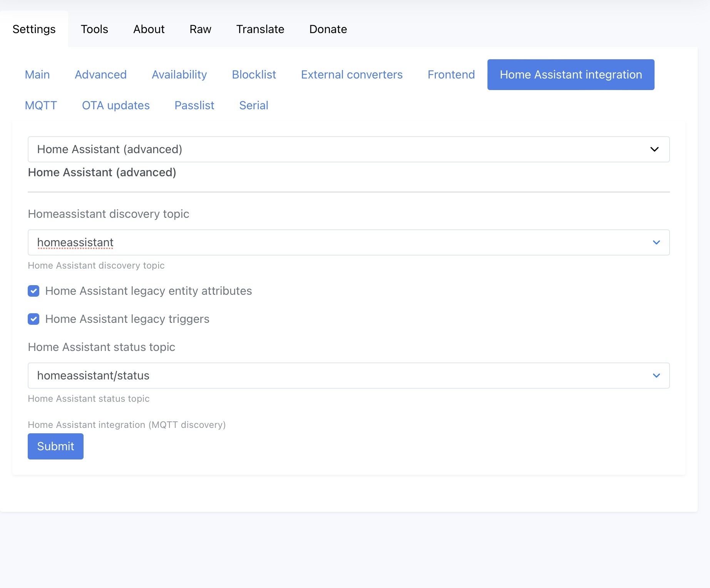This screenshot has height=588, width=710.
Task: Open the Blocklist settings section
Action: tap(253, 74)
